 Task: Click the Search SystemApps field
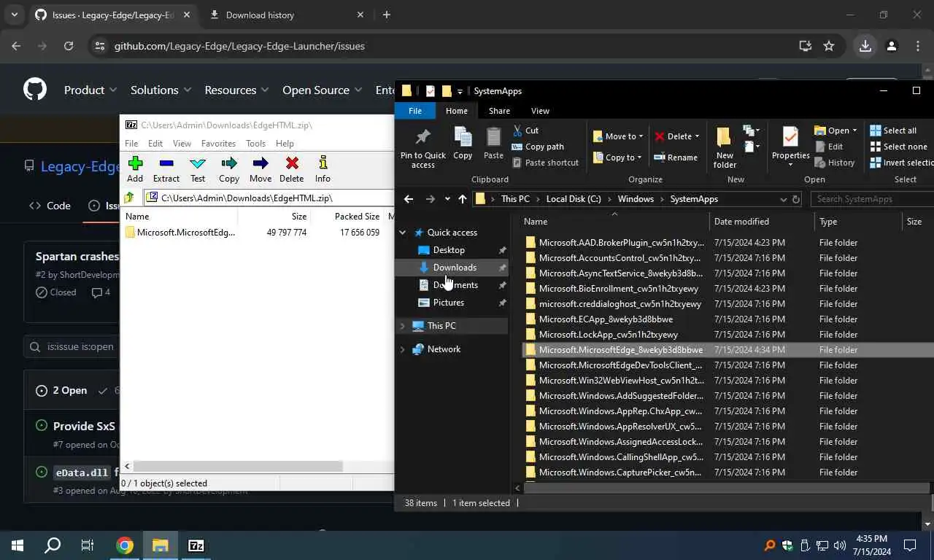pos(873,199)
